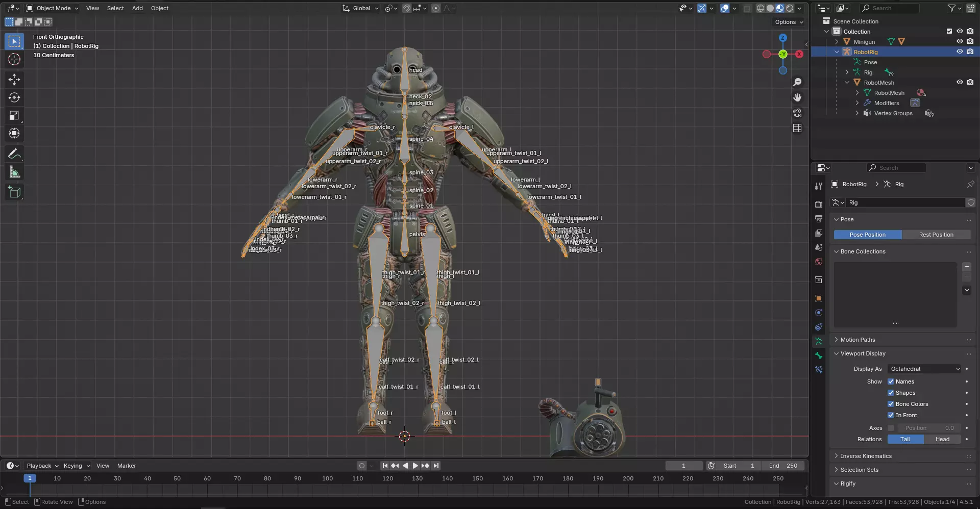The height and width of the screenshot is (509, 980).
Task: Expand the Minigun tree item
Action: (837, 42)
